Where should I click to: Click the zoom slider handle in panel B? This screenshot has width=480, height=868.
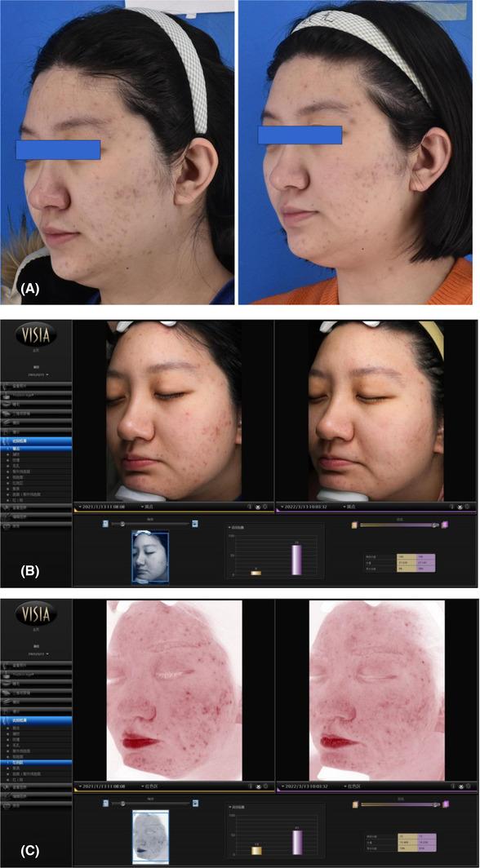coord(123,523)
